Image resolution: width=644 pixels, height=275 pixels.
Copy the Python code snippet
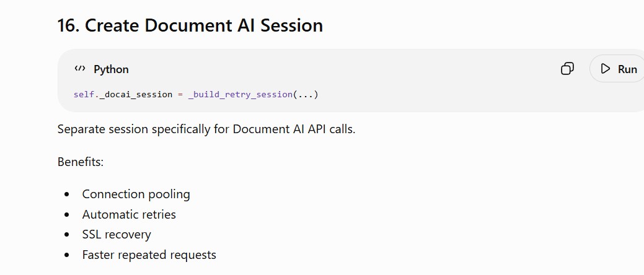pyautogui.click(x=567, y=69)
